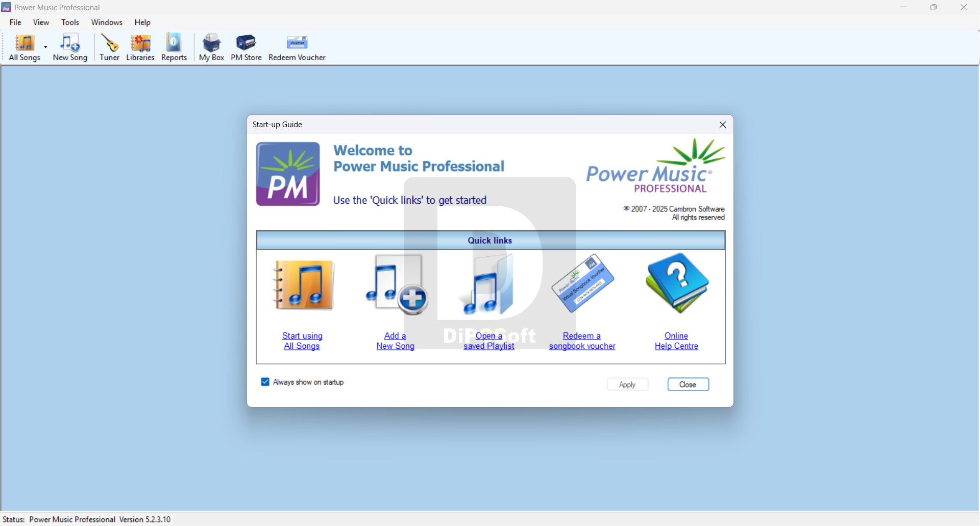Image resolution: width=980 pixels, height=526 pixels.
Task: Click the status bar version text
Action: click(145, 519)
